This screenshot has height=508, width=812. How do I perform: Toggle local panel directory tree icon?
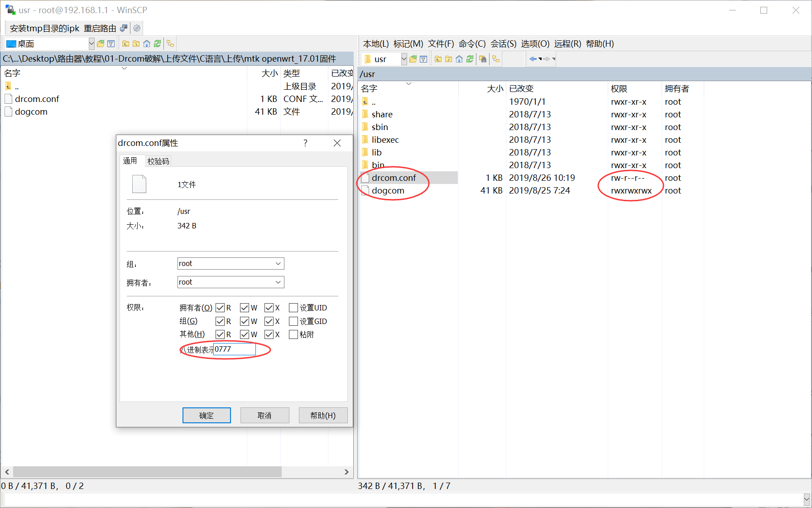point(170,44)
